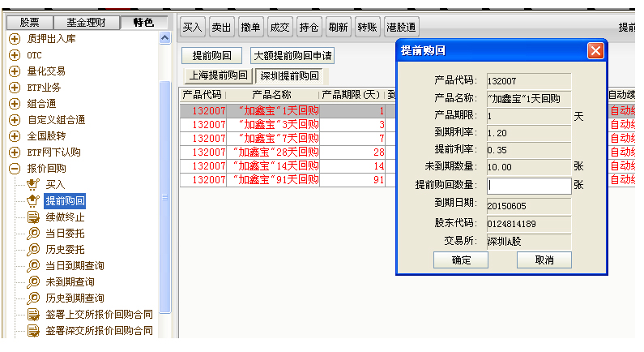644x352 pixels.
Task: Expand the 质押出入库 tree node
Action: pyautogui.click(x=15, y=39)
